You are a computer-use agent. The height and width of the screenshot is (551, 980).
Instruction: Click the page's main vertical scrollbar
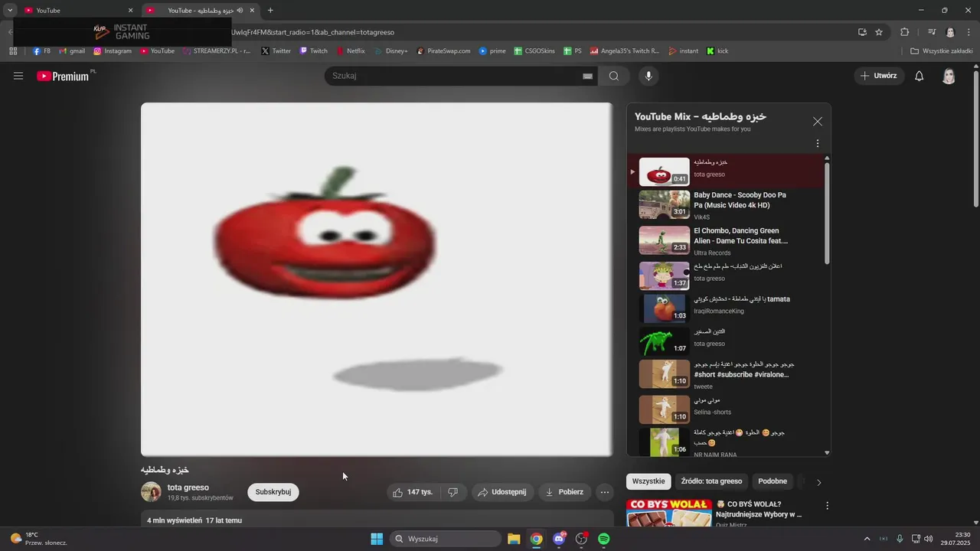(976, 138)
